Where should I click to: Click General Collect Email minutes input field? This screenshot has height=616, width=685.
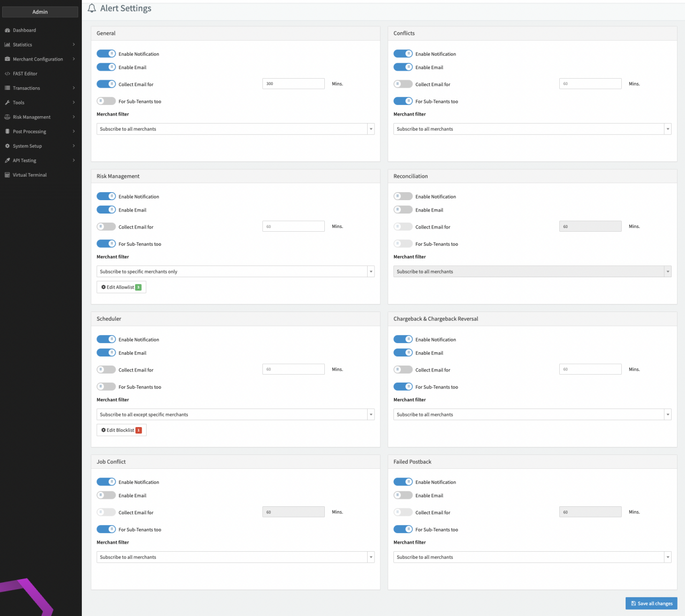293,84
